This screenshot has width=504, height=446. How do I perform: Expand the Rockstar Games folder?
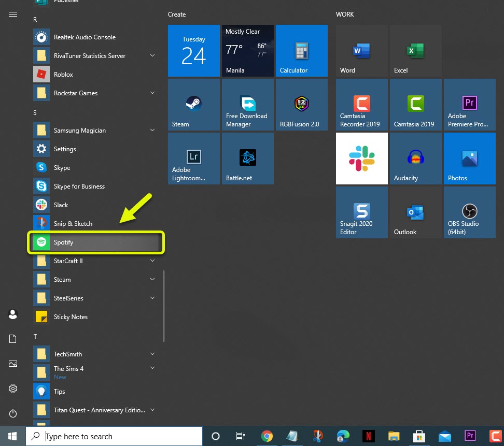point(152,93)
